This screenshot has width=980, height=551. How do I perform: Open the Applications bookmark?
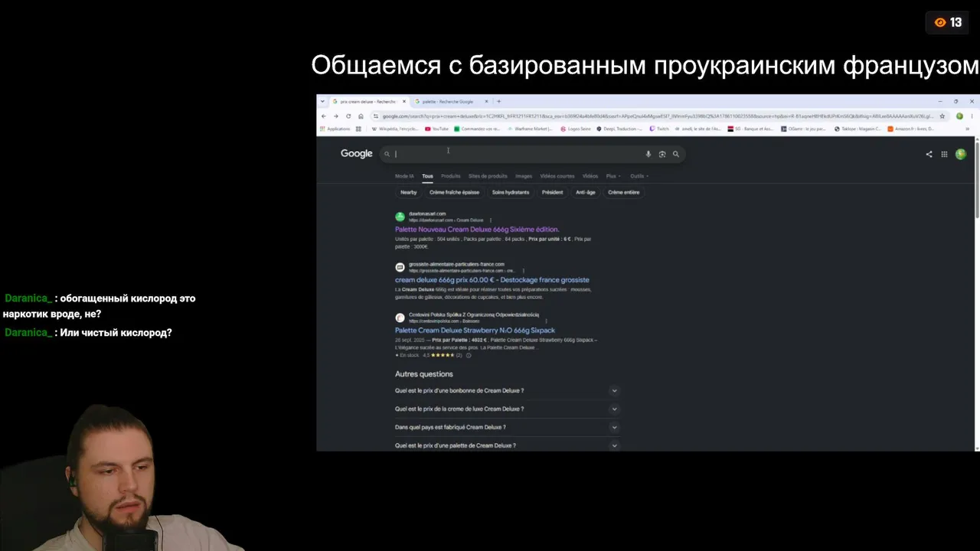point(335,129)
